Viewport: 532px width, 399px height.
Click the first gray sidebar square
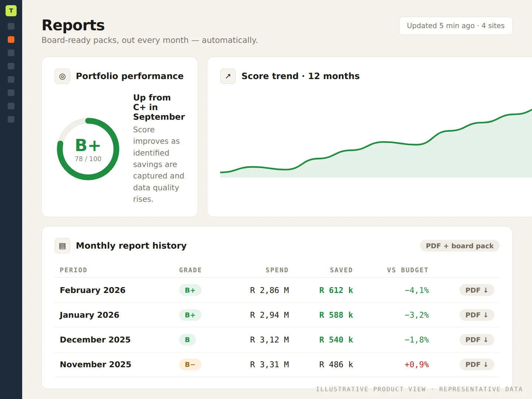click(11, 26)
